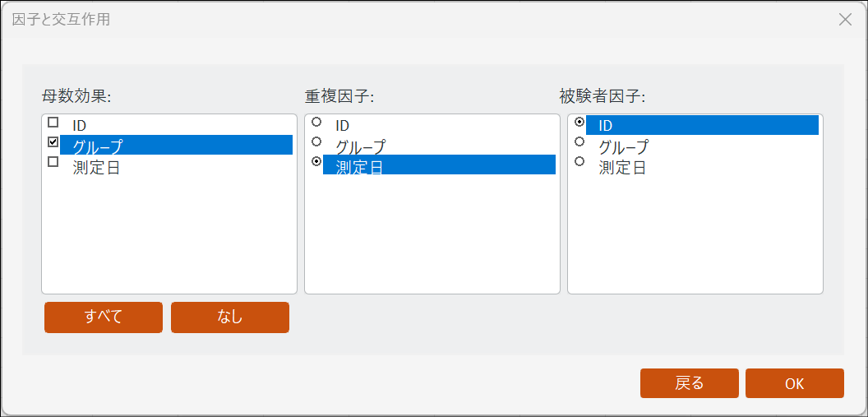The image size is (868, 417).
Task: Click the ID item text in 被験者因子 list
Action: (x=606, y=126)
